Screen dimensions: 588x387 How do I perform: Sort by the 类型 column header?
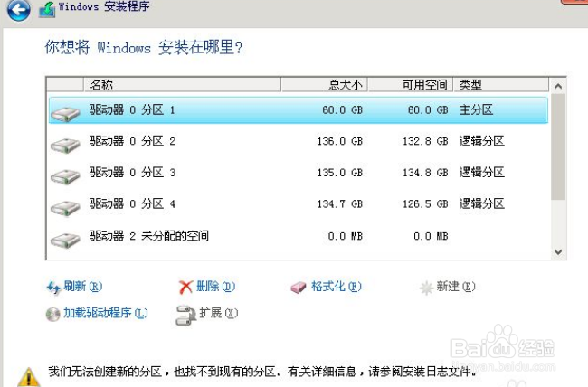(501, 85)
